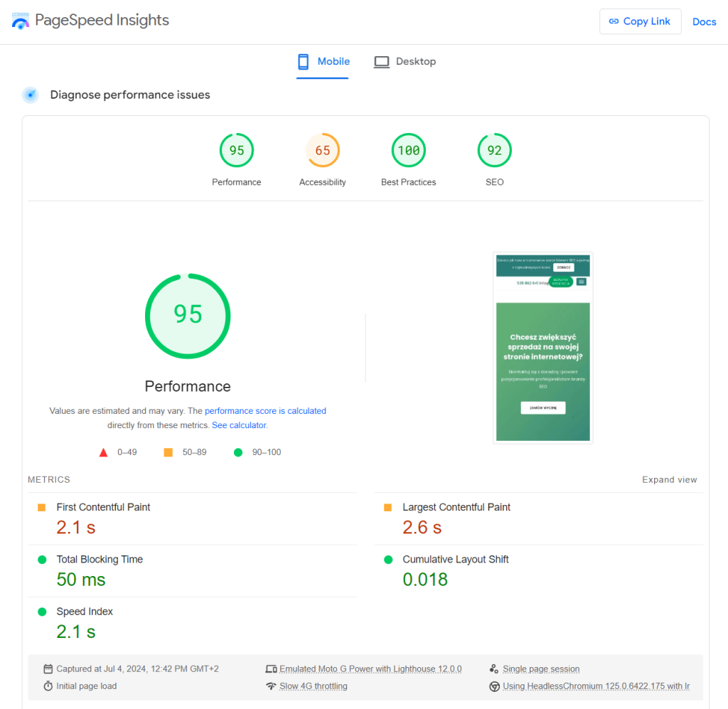The height and width of the screenshot is (709, 728).
Task: Jump to the Accessibility score gauge
Action: [x=323, y=151]
